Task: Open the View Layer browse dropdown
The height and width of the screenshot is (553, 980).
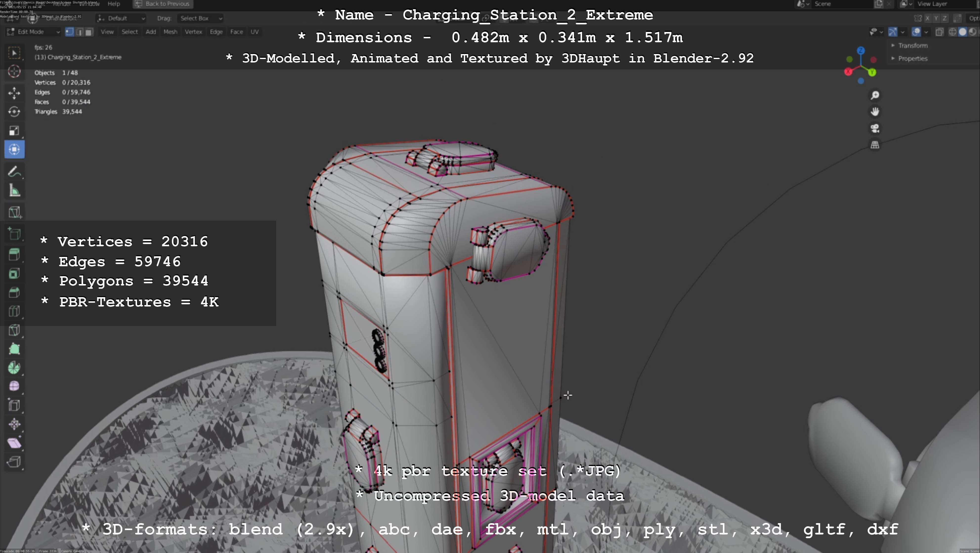Action: 906,4
